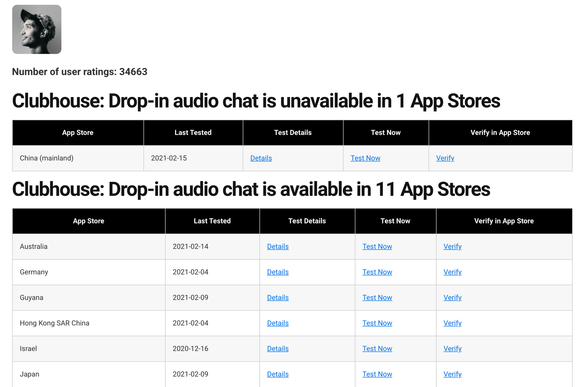Open Details for Hong Kong SAR China
The width and height of the screenshot is (588, 387).
278,323
